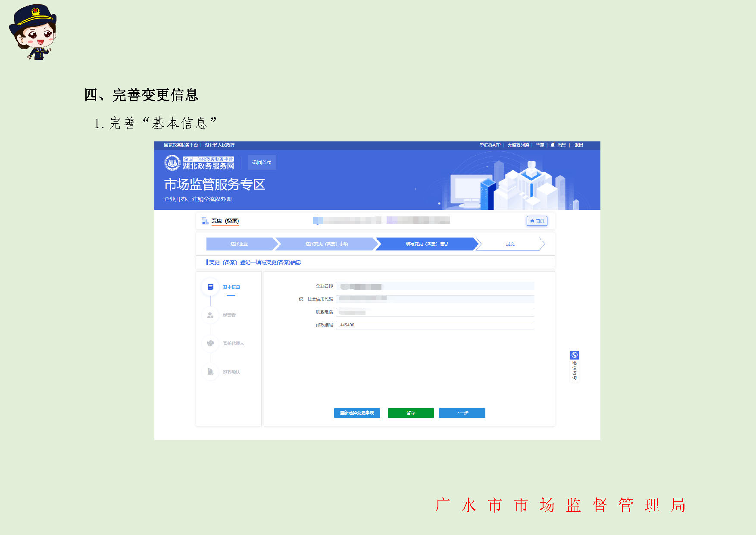Click the 联系电话 input field
Image resolution: width=756 pixels, height=535 pixels.
tap(435, 312)
